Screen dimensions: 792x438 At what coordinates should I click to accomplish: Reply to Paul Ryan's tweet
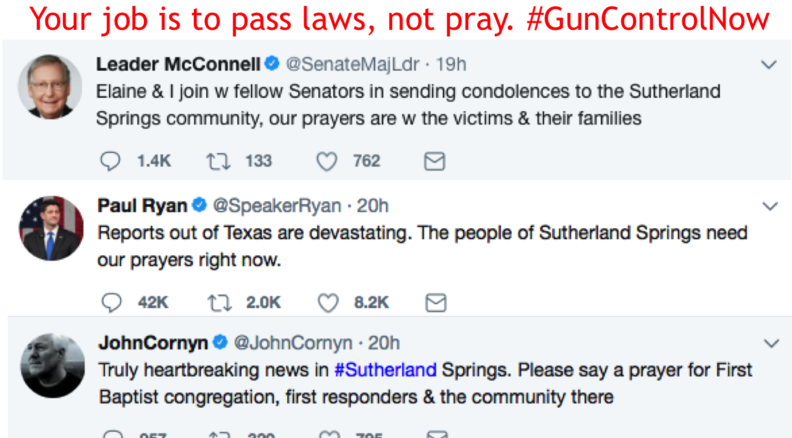point(112,301)
